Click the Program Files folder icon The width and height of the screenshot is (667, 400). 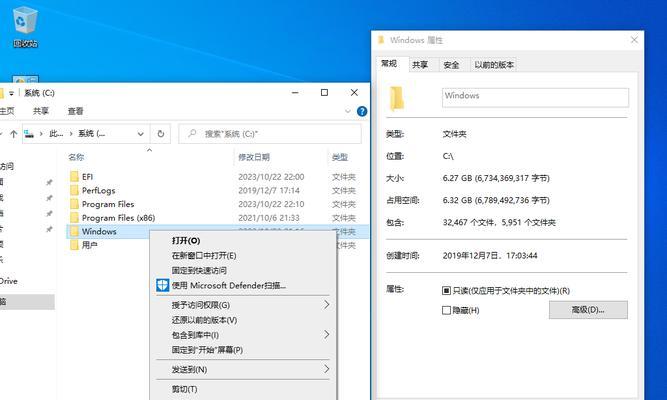click(x=74, y=204)
